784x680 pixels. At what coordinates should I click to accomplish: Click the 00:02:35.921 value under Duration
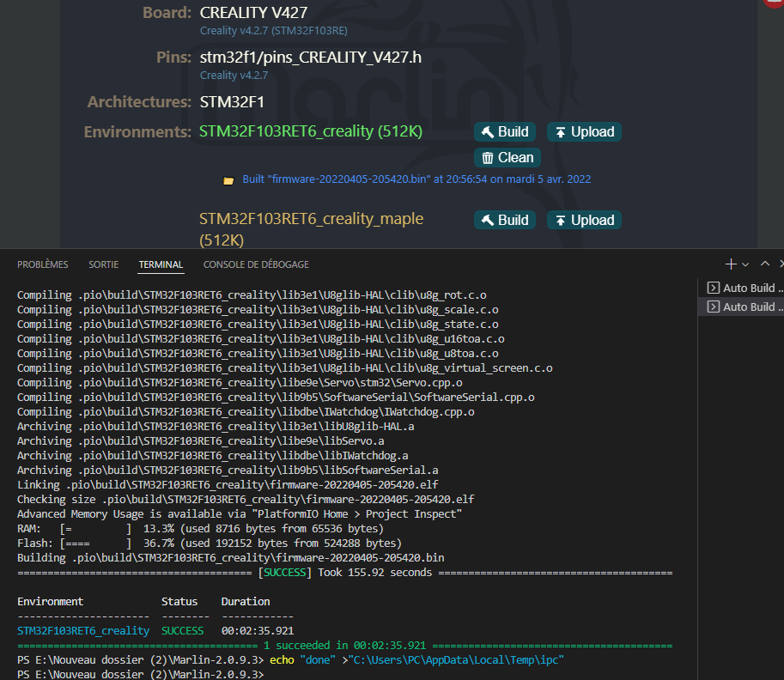(x=258, y=630)
